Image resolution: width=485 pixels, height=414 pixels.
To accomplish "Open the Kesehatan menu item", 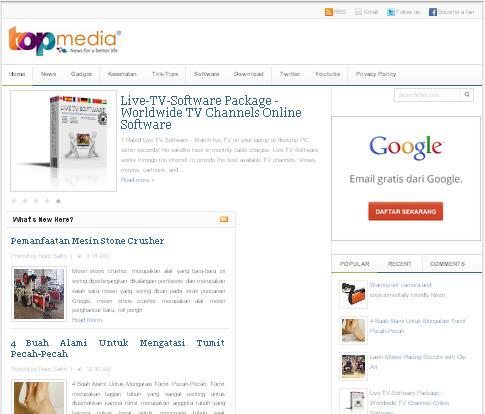I will pyautogui.click(x=122, y=74).
